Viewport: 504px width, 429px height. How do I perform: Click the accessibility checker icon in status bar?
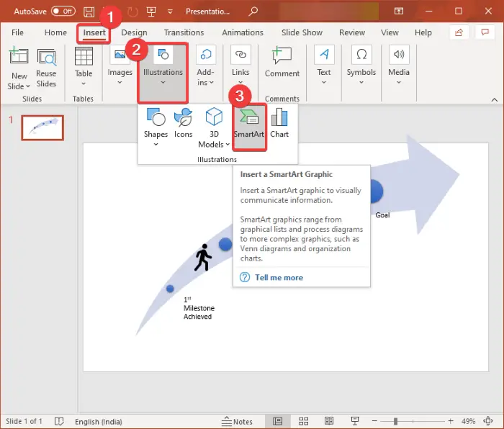coord(59,421)
